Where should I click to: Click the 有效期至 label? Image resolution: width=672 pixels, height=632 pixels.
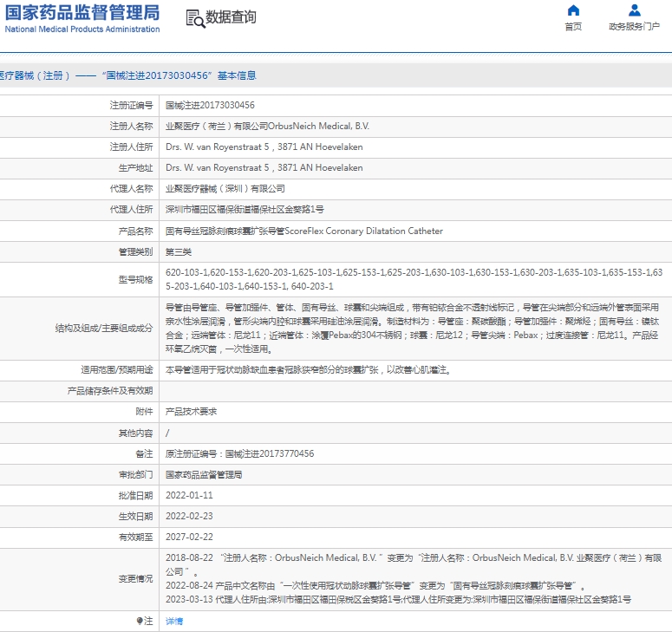pos(135,537)
